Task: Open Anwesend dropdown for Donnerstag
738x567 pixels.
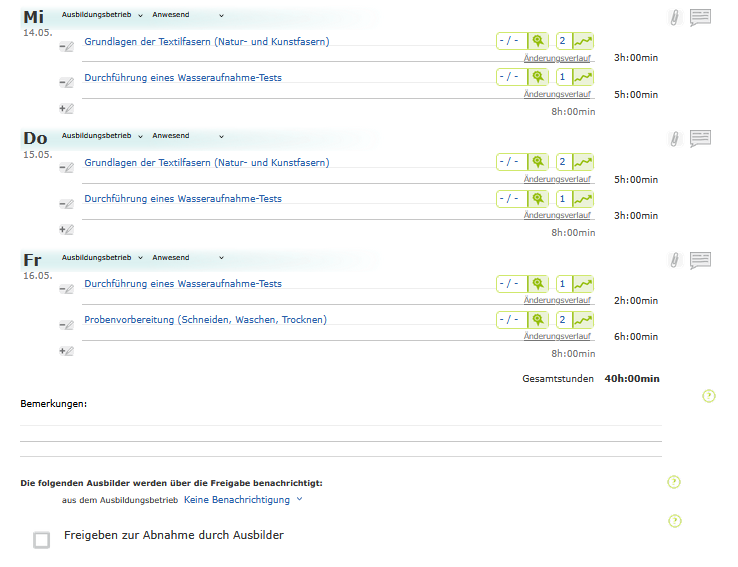Action: click(x=188, y=136)
